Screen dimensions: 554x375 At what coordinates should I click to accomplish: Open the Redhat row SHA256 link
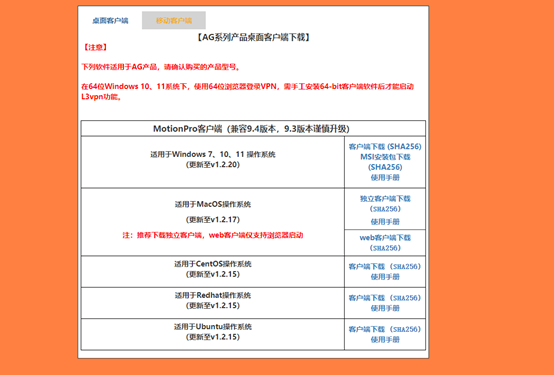(406, 298)
